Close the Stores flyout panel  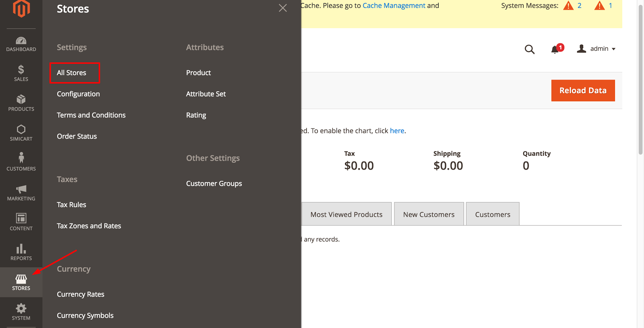pyautogui.click(x=283, y=8)
